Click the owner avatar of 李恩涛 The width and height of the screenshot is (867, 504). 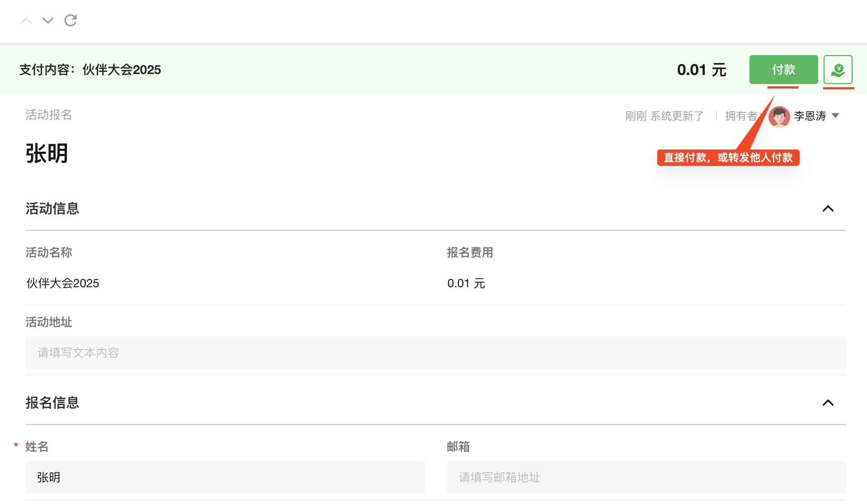point(779,117)
